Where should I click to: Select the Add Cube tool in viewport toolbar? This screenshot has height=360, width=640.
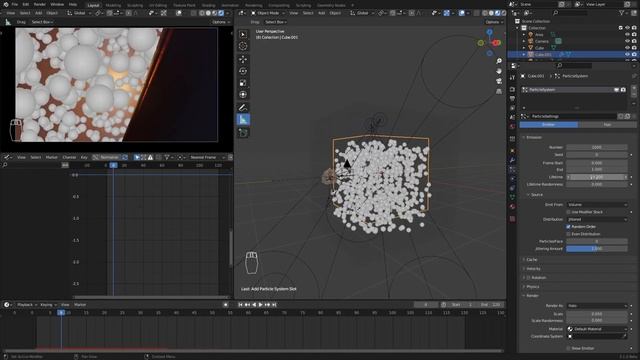[243, 133]
